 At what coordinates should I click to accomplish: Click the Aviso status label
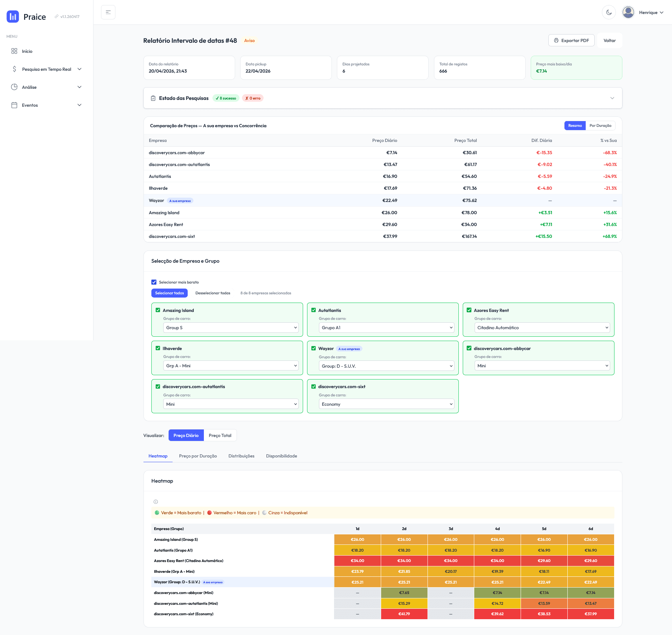(249, 41)
